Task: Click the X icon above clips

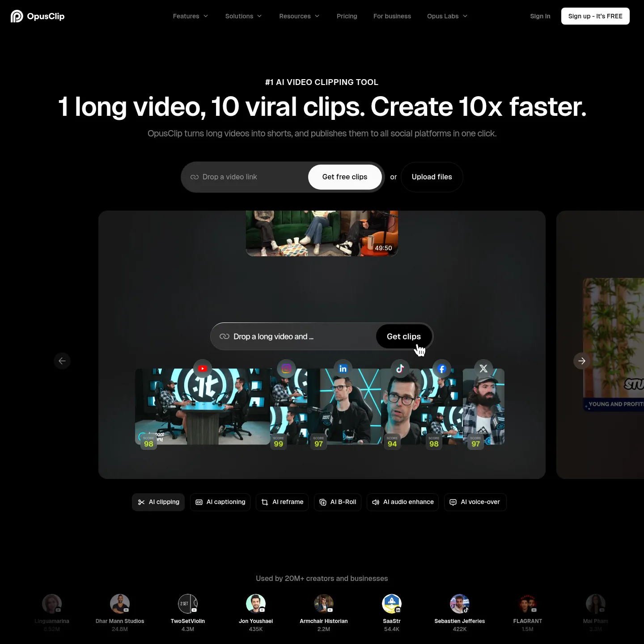Action: point(483,369)
